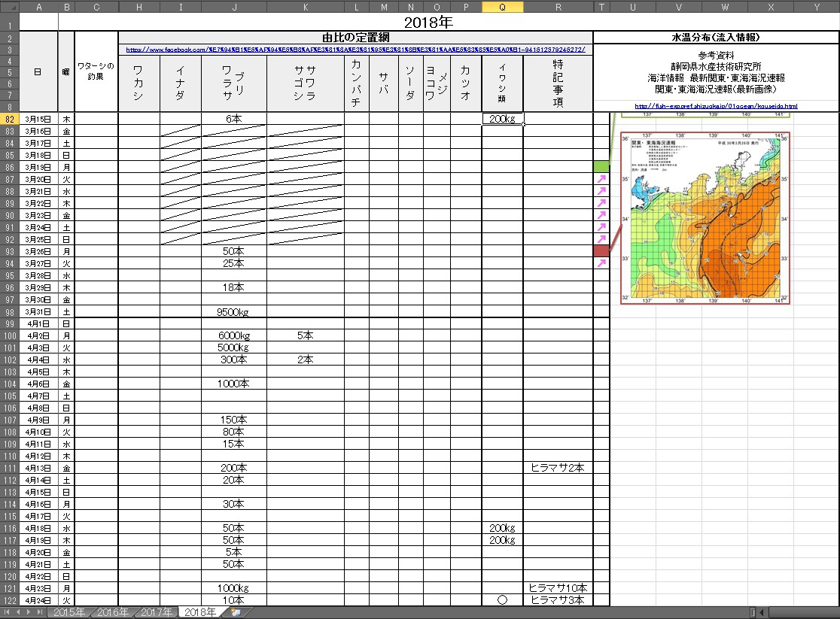This screenshot has width=840, height=619.
Task: Select the 5000kg cell on 4月3日
Action: point(234,347)
